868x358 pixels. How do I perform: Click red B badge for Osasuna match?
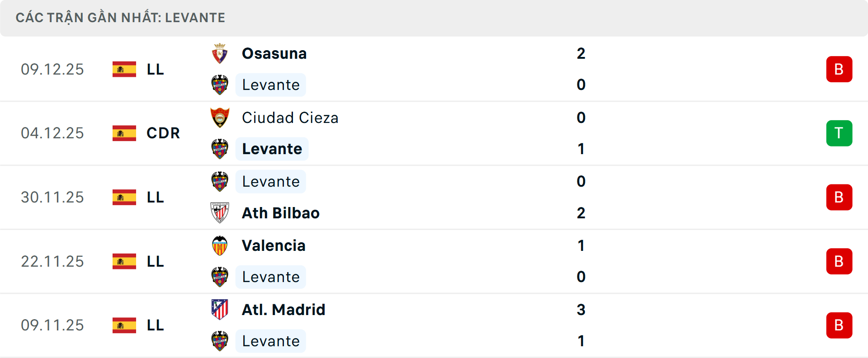[x=839, y=69]
